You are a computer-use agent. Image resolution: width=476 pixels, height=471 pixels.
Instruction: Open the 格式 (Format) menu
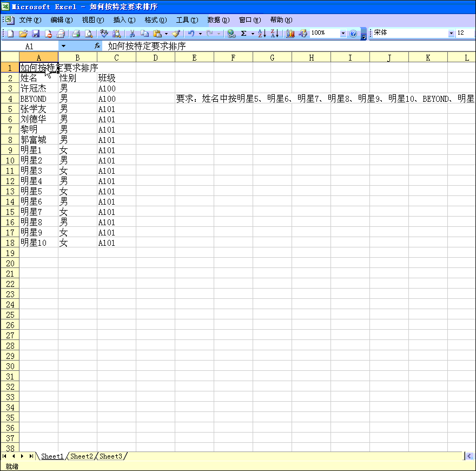155,20
